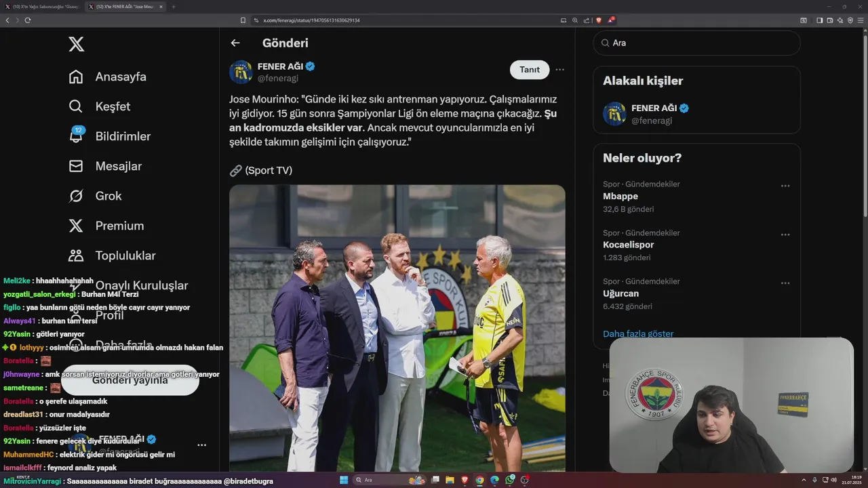Click the browser forward button
868x488 pixels.
[18, 20]
